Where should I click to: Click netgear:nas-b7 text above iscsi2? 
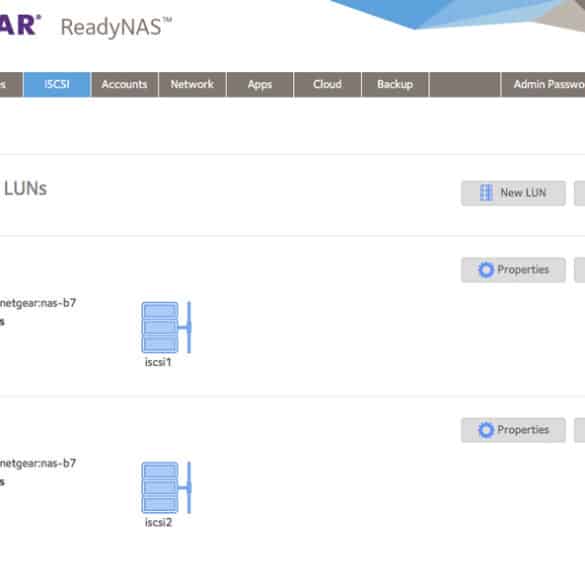pyautogui.click(x=38, y=463)
